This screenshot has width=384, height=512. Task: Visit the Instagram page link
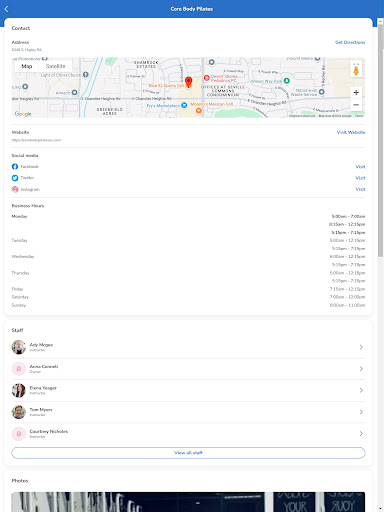point(360,189)
